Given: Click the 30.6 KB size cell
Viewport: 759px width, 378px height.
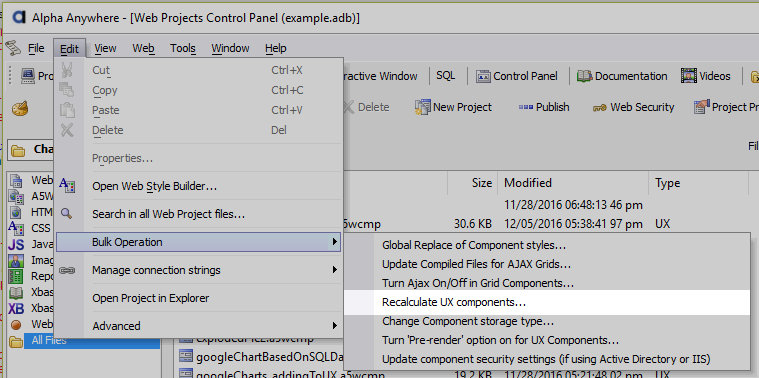Looking at the screenshot, I should tap(472, 224).
